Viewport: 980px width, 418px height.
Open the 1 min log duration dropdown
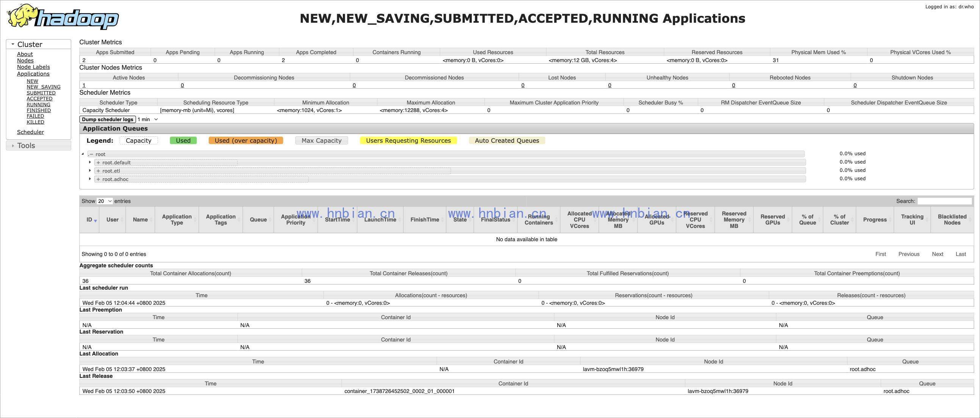pyautogui.click(x=148, y=119)
